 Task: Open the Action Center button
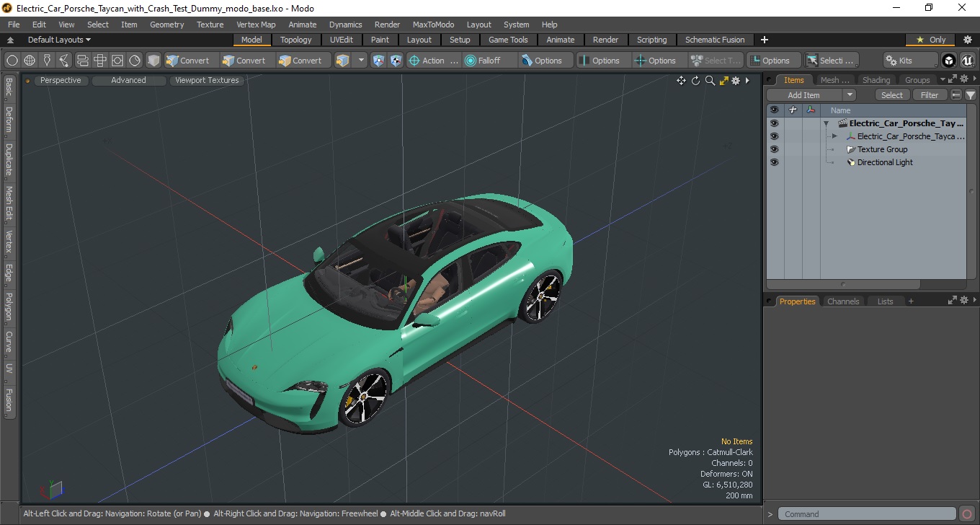[434, 61]
